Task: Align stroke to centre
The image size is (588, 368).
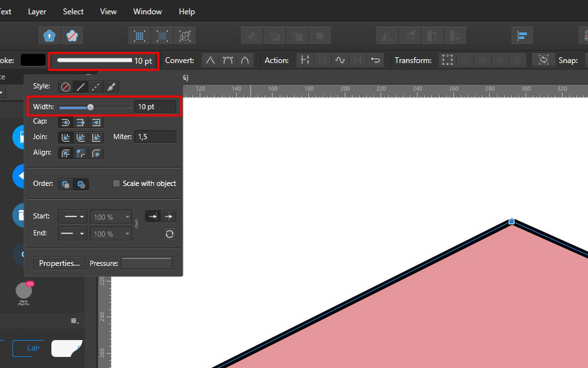Action: tap(65, 153)
